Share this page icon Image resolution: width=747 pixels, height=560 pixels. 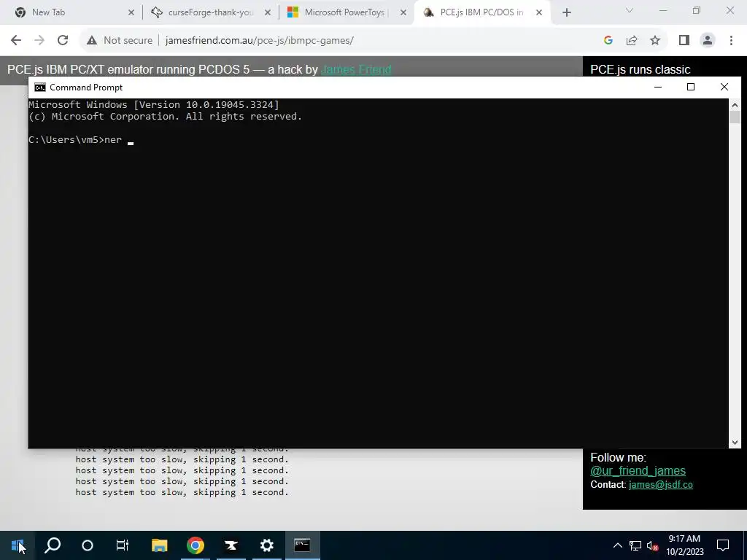[x=632, y=41]
